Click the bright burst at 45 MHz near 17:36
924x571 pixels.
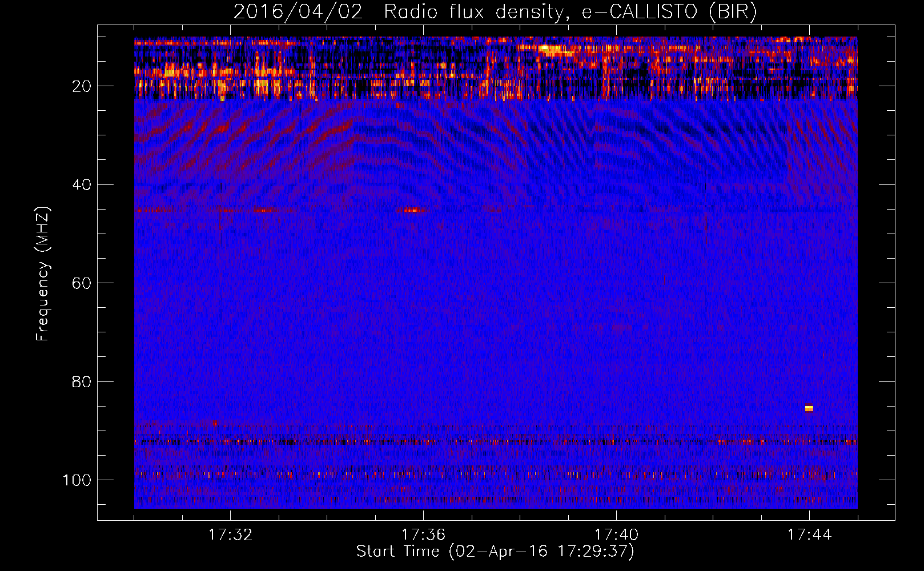click(x=412, y=210)
